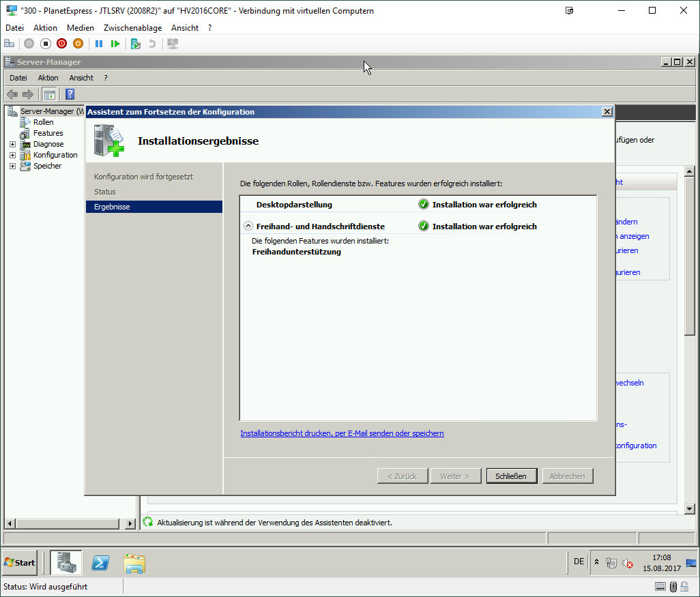Open PowerShell from the taskbar

click(x=101, y=563)
